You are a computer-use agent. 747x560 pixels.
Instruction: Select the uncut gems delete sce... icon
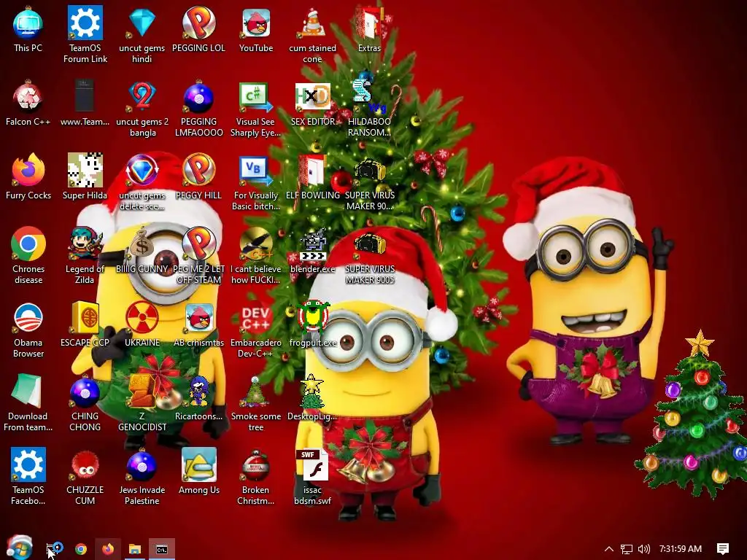[142, 182]
